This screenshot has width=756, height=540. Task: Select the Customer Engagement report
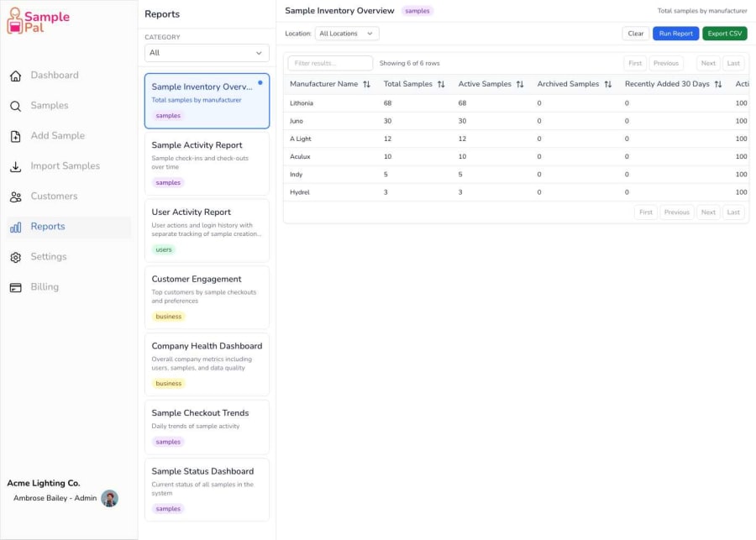click(x=207, y=298)
